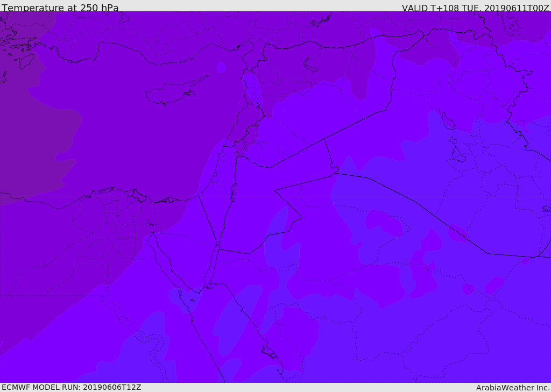Click the 'ArabiaWeather Inc' credit text
Screen dimensions: 551x392
tap(512, 388)
